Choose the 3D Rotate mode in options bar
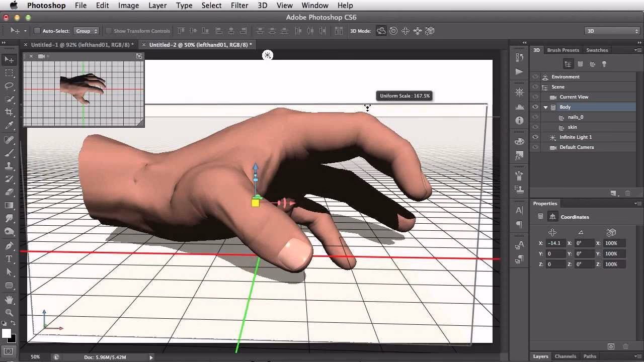This screenshot has height=362, width=644. (x=381, y=31)
